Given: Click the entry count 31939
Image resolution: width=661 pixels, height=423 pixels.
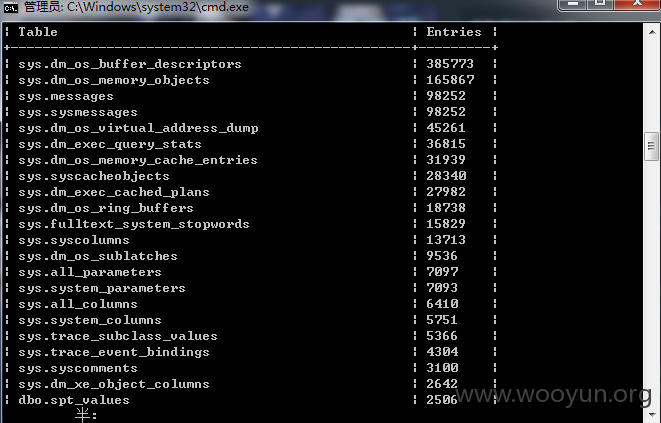Looking at the screenshot, I should coord(446,160).
